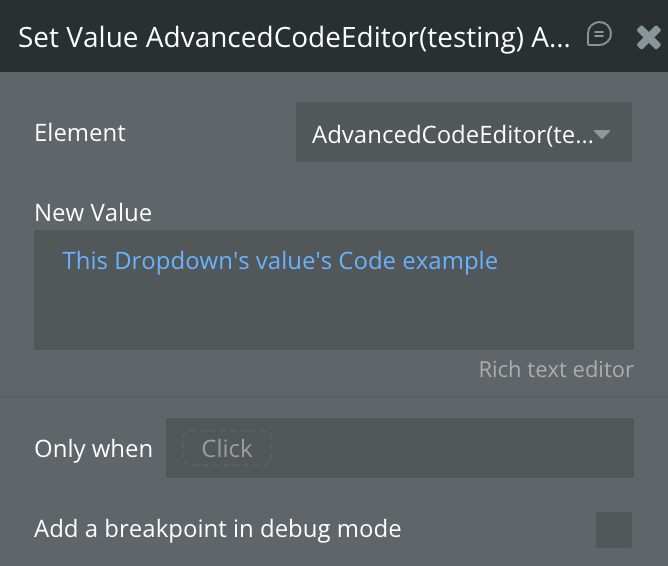
Task: Click the "Add a breakpoint in debug mode" label
Action: 217,529
